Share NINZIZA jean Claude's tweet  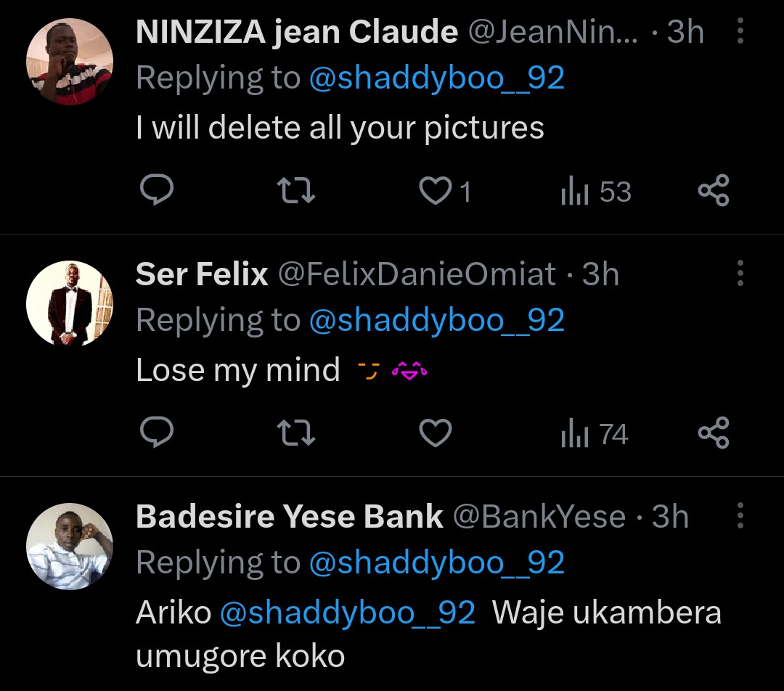tap(713, 192)
